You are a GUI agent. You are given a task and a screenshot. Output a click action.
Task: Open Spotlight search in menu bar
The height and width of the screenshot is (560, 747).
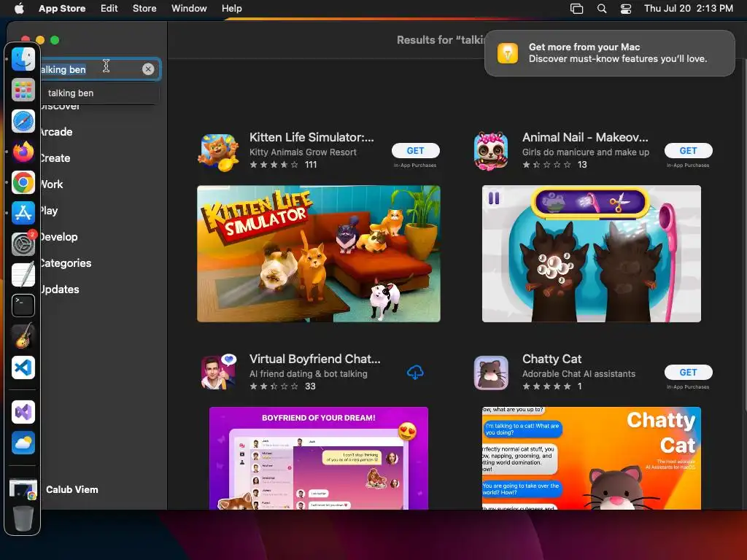click(x=602, y=9)
